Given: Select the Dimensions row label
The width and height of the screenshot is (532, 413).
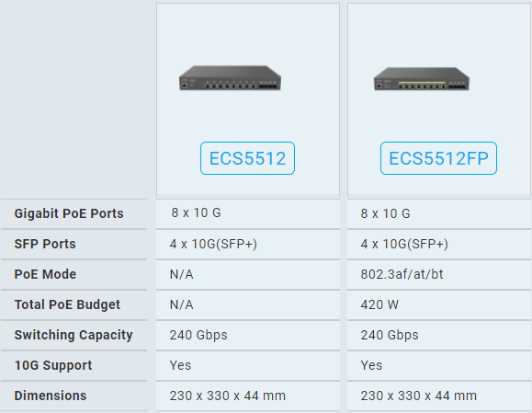Looking at the screenshot, I should point(51,396).
